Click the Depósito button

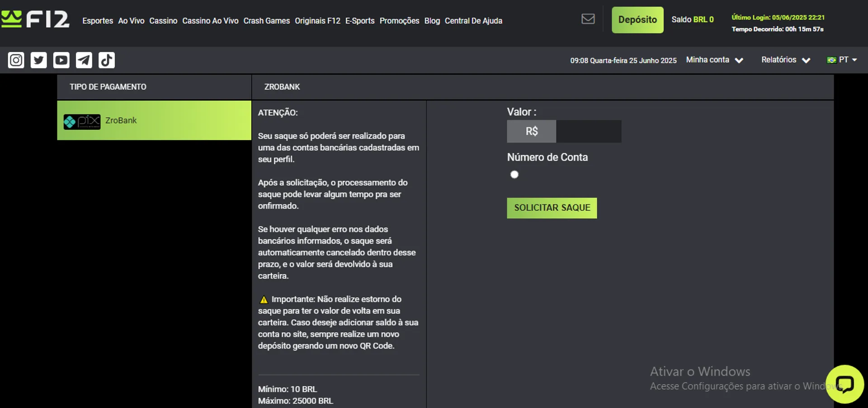pos(637,20)
